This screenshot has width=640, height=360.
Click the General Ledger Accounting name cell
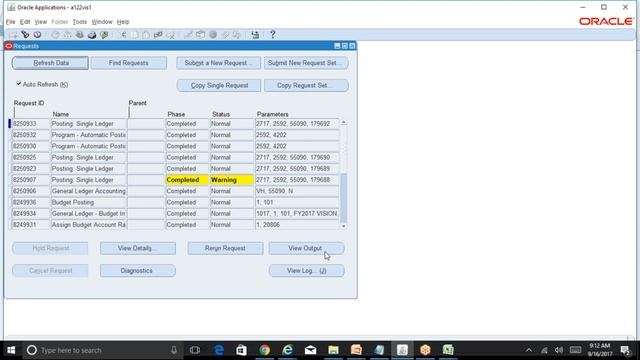tap(88, 191)
